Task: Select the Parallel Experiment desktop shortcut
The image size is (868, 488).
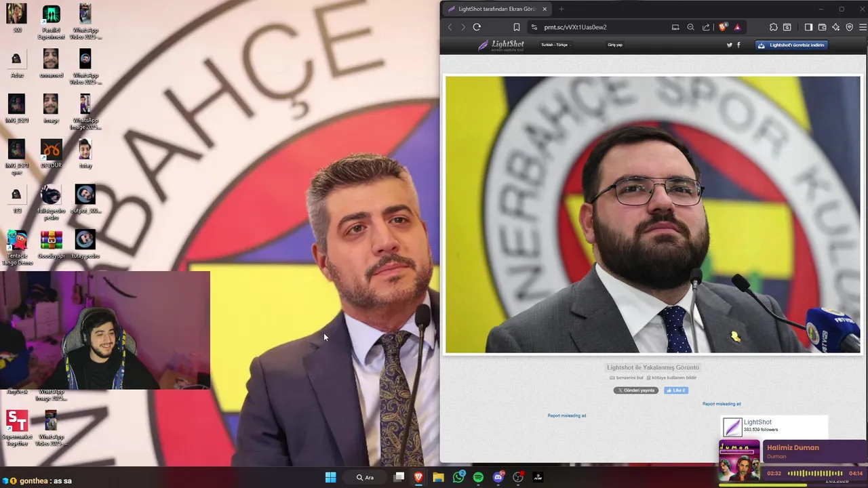Action: tap(51, 22)
